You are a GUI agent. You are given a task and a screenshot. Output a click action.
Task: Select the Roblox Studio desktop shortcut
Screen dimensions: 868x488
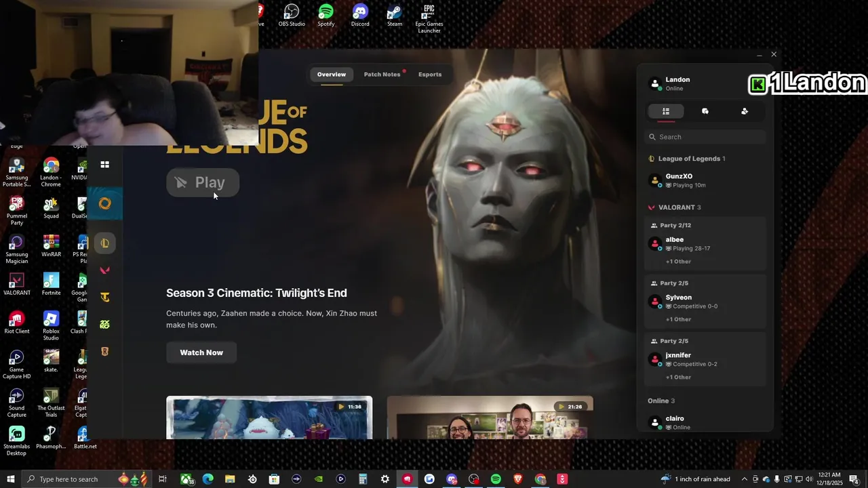(x=51, y=327)
